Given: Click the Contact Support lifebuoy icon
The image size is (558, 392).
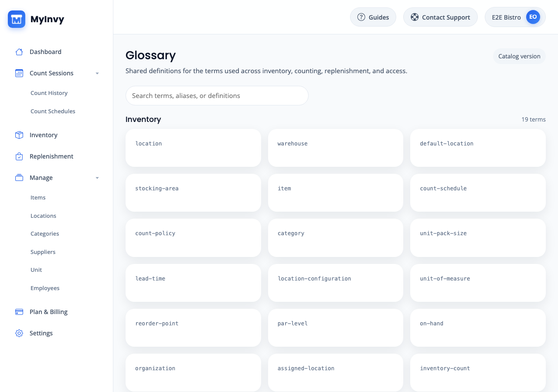Looking at the screenshot, I should tap(415, 17).
